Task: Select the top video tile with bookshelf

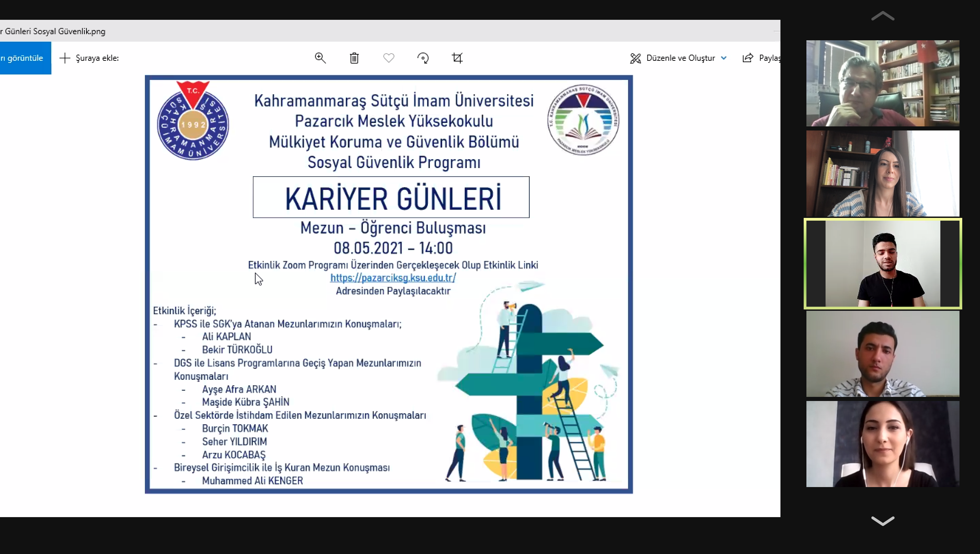Action: tap(882, 83)
